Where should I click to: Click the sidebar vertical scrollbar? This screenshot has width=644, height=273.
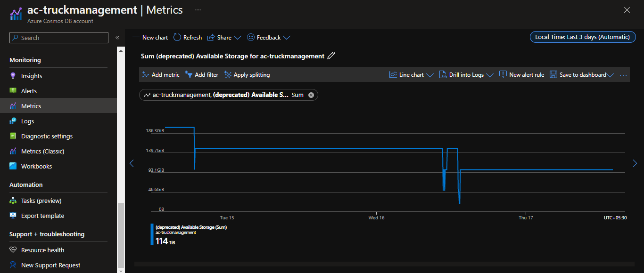121,234
